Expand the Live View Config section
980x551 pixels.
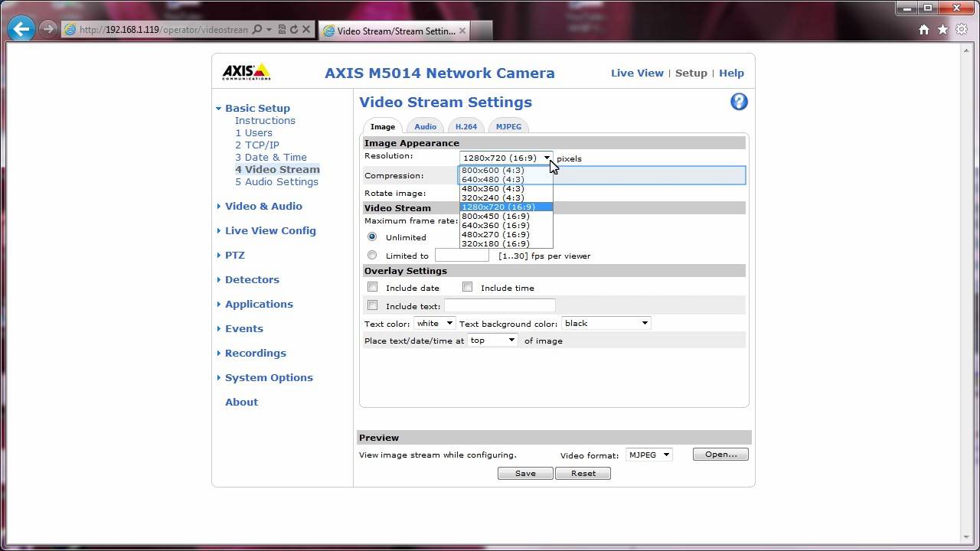pyautogui.click(x=270, y=230)
